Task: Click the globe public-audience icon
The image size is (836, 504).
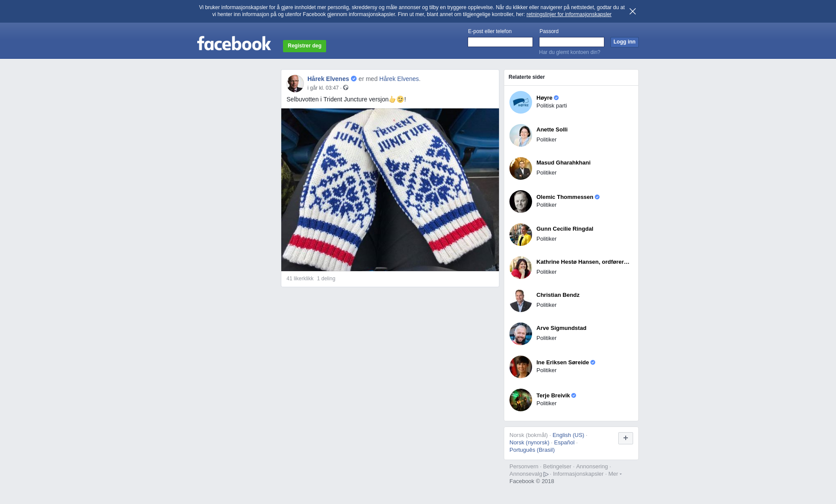Action: click(x=346, y=88)
